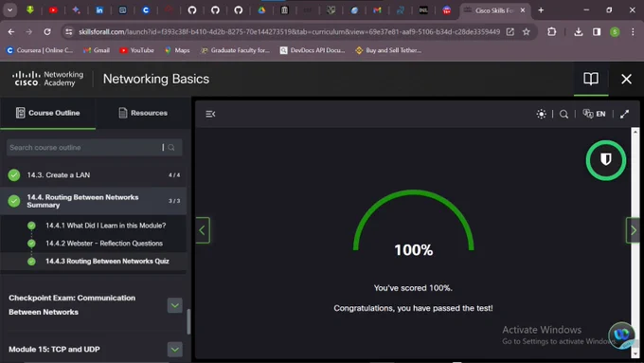This screenshot has width=644, height=363.
Task: Toggle light/dark theme sun icon
Action: [x=542, y=114]
